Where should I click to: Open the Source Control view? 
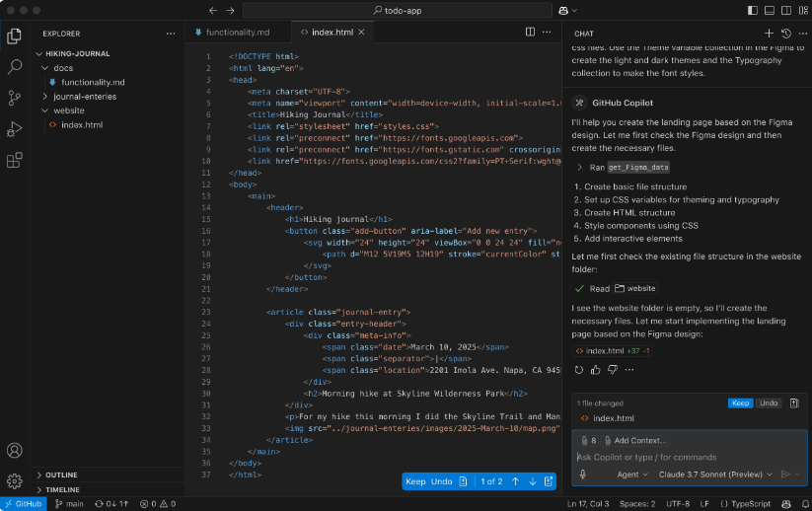pos(15,98)
